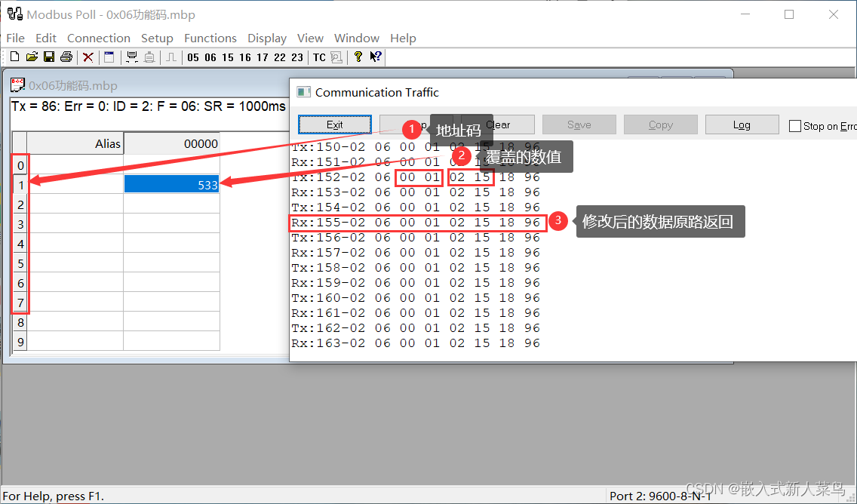
Task: Click the Disconnect icon in the toolbar
Action: [x=149, y=57]
